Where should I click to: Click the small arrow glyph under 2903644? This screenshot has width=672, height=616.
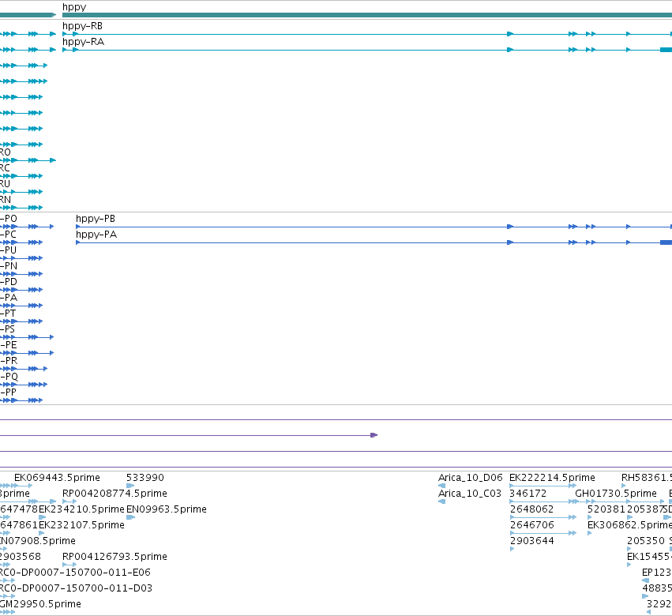[x=512, y=549]
